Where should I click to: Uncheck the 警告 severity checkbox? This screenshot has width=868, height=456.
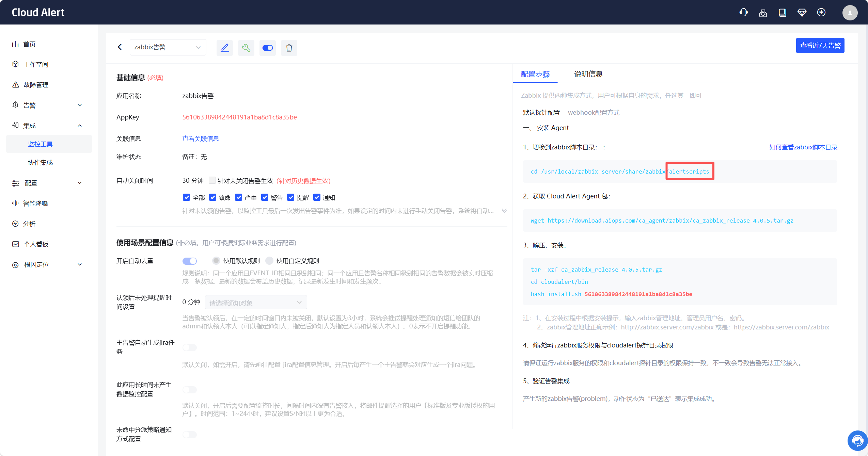(265, 197)
